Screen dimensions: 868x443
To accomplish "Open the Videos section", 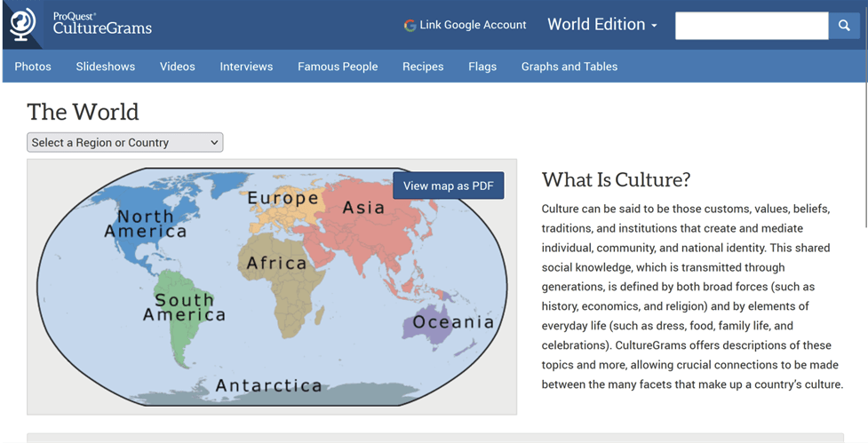I will pos(177,67).
